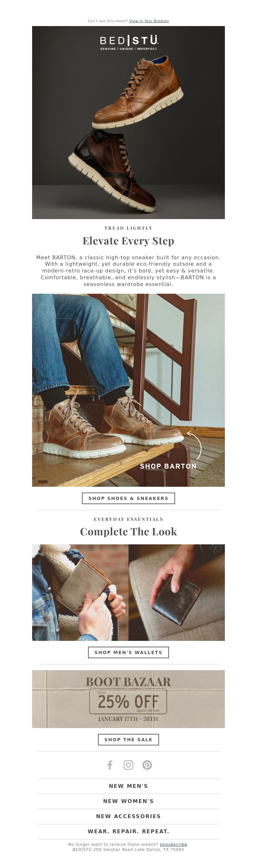
Task: Click the Shop Shoes & Sneakers button
Action: pos(128,498)
